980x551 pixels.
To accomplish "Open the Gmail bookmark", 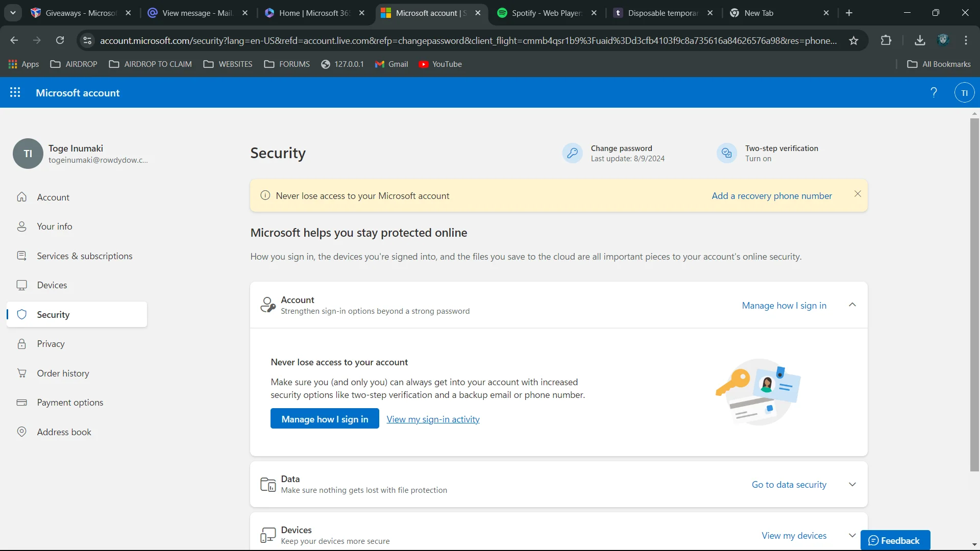I will (391, 64).
